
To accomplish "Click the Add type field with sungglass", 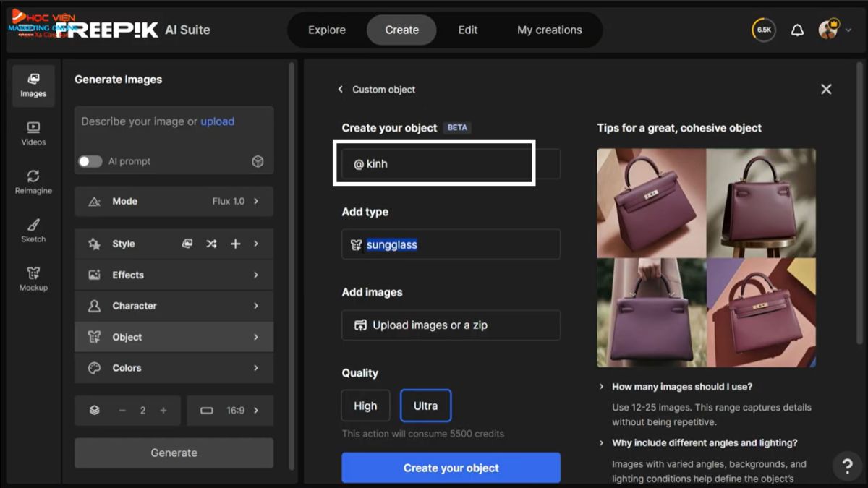I will coord(451,244).
